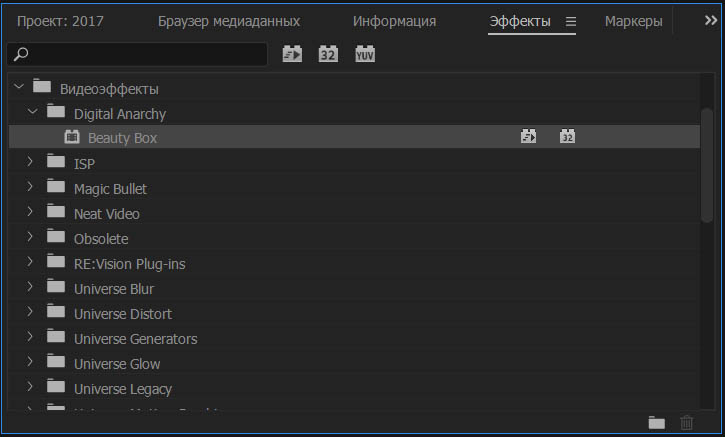Screen dimensions: 725x437
Task: Click the effects list vertical scrollbar
Action: [x=707, y=165]
